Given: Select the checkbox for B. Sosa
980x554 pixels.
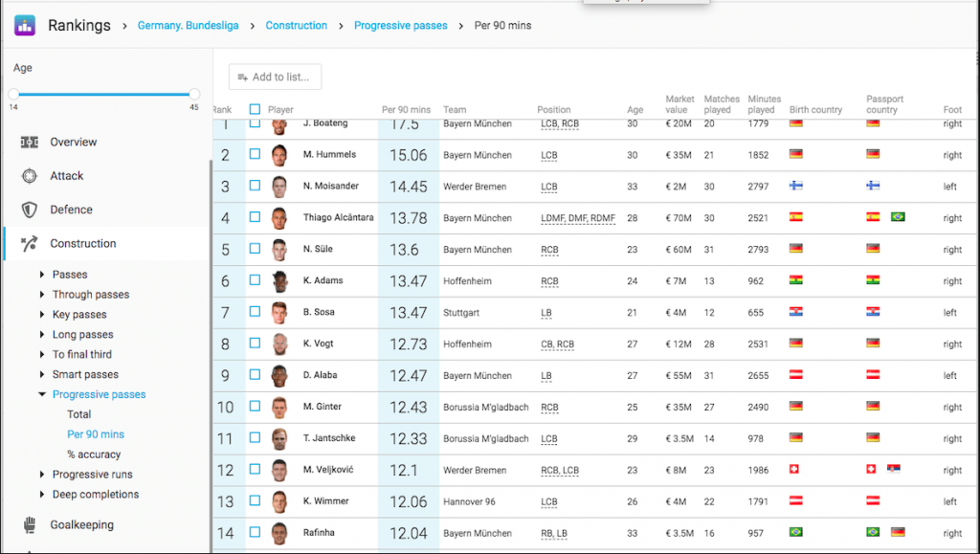Looking at the screenshot, I should pyautogui.click(x=255, y=311).
